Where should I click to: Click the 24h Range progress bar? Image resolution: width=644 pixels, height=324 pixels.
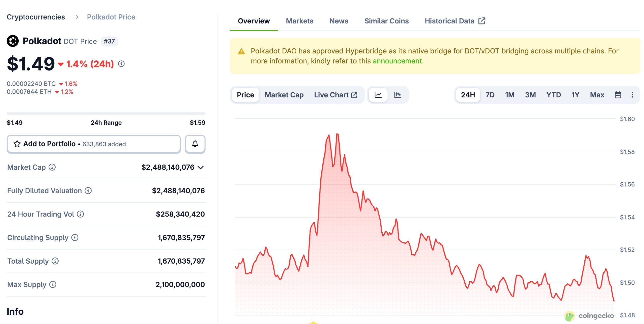[106, 113]
